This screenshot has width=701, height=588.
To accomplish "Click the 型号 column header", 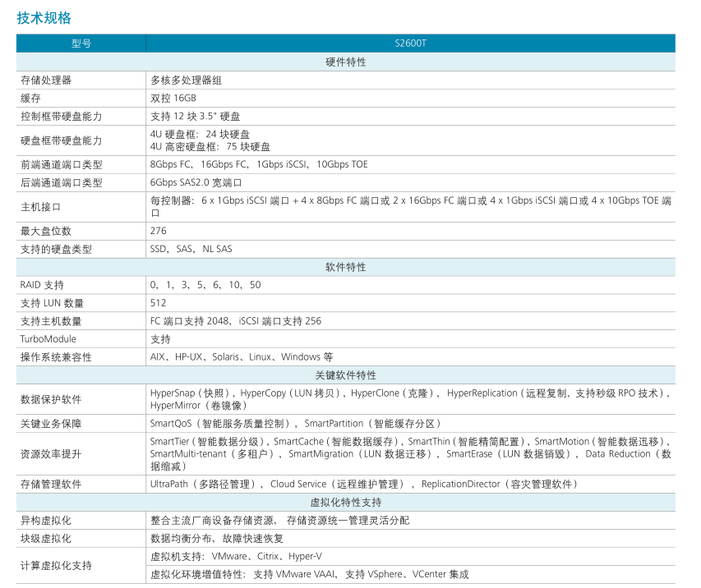I will (x=81, y=44).
